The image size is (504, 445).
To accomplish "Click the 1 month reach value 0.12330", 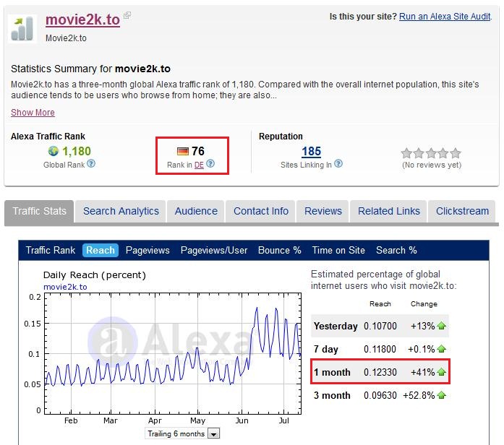I will click(x=380, y=372).
